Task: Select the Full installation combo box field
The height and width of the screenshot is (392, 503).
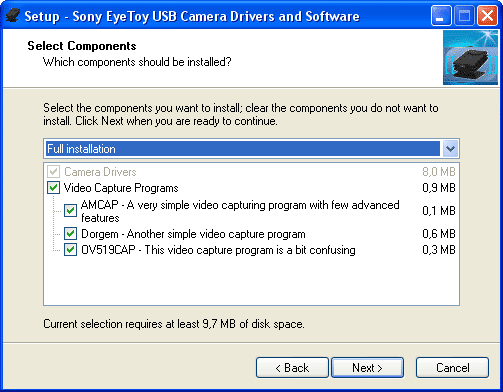Action: coord(251,149)
